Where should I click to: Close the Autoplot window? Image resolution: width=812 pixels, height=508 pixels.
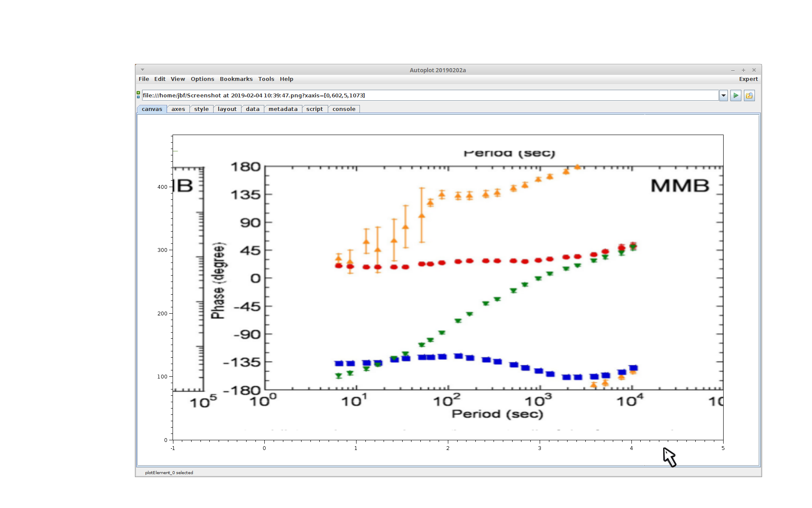(754, 70)
